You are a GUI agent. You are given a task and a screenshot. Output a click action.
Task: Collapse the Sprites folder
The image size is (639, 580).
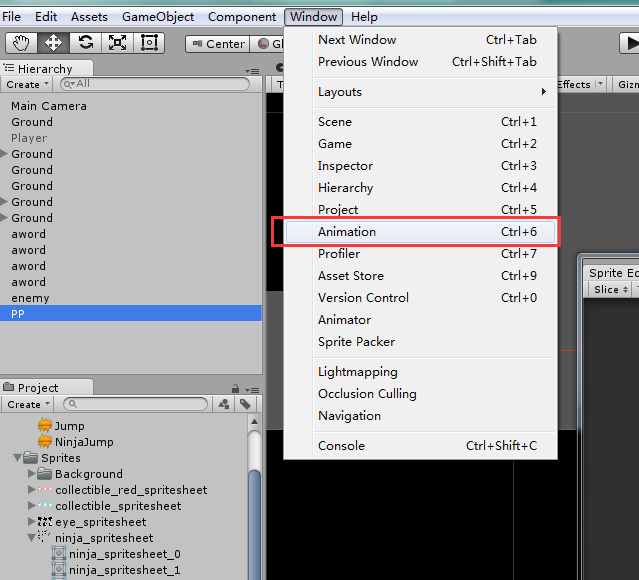click(18, 458)
